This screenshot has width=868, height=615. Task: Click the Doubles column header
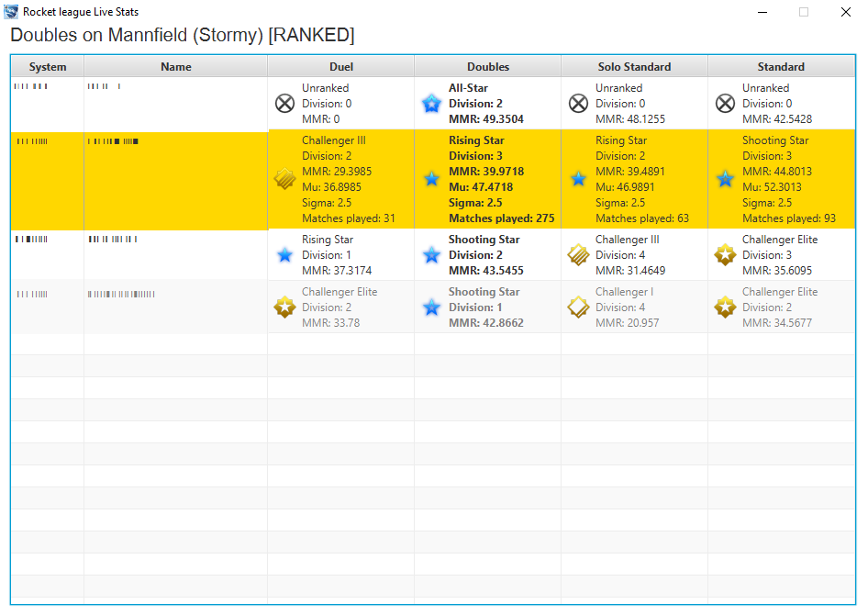pyautogui.click(x=488, y=67)
